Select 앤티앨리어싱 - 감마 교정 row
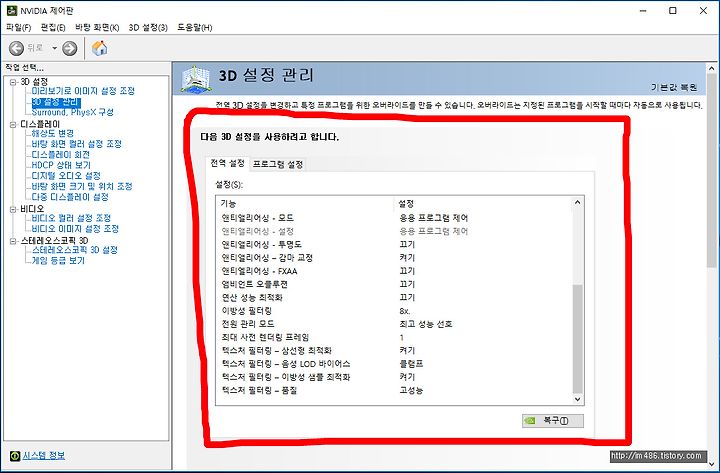This screenshot has height=473, width=720. tap(394, 258)
